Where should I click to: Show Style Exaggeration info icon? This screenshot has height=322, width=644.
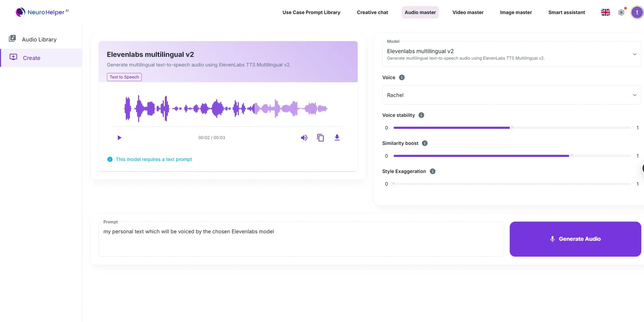coord(432,171)
